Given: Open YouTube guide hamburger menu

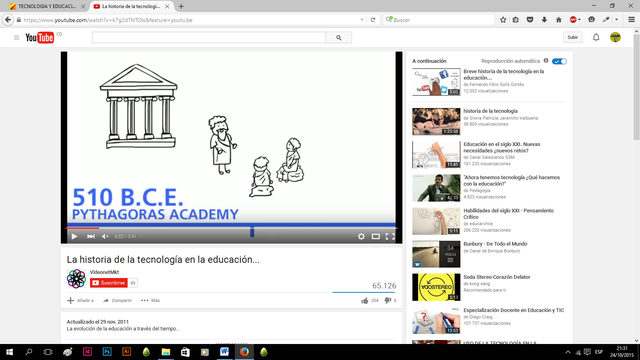Looking at the screenshot, I should [x=16, y=38].
